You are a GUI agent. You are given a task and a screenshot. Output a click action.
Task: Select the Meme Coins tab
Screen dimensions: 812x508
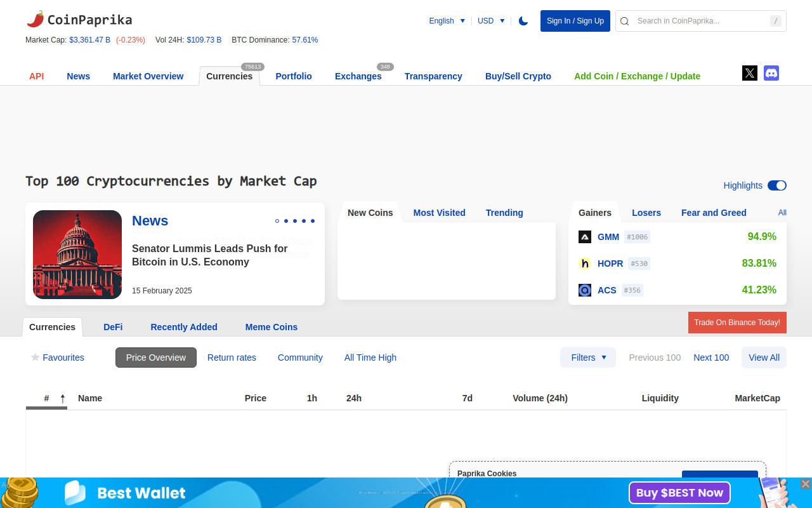pyautogui.click(x=272, y=327)
